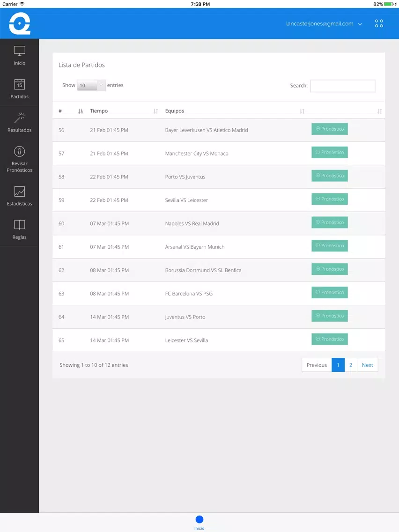Click Pronóstico for Leicester VS Sevilla
The height and width of the screenshot is (532, 399).
[329, 339]
